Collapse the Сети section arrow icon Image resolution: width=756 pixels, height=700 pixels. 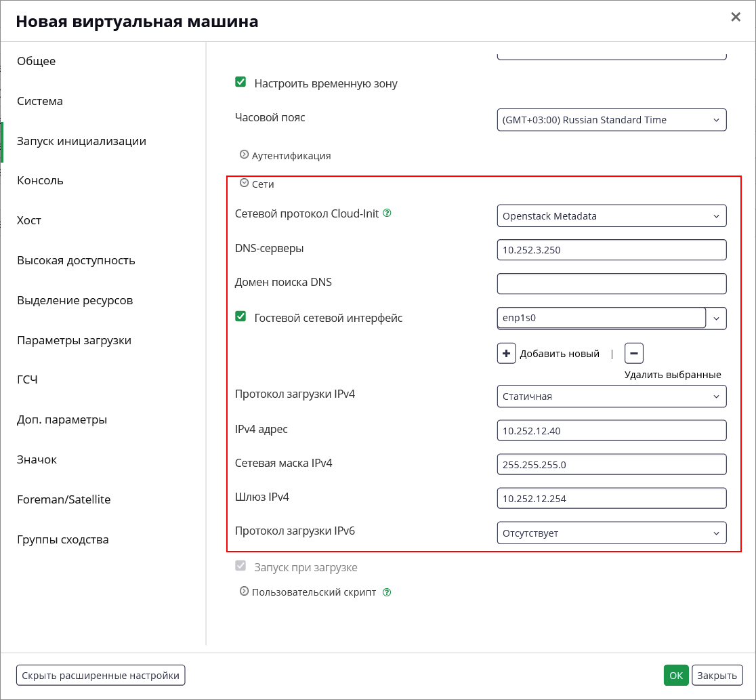pos(244,184)
